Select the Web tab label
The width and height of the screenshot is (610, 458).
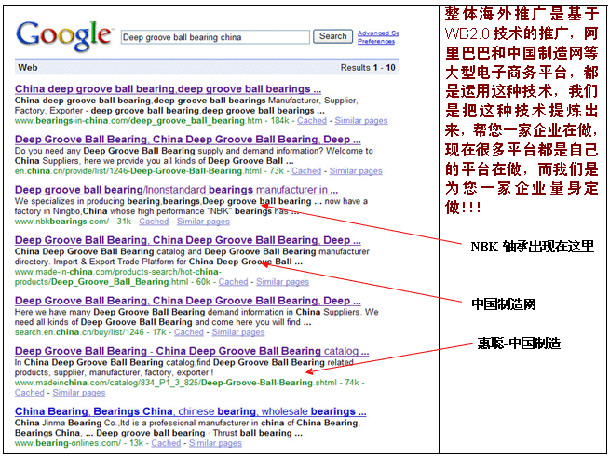[28, 68]
